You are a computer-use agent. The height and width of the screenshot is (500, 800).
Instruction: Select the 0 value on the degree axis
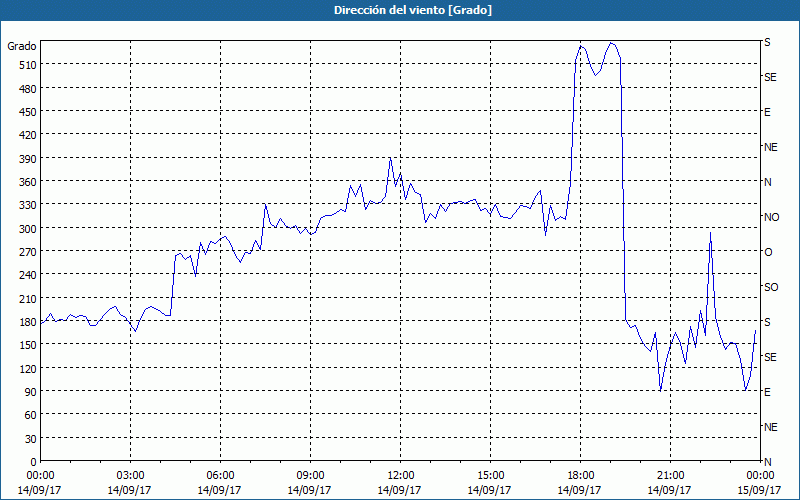pyautogui.click(x=34, y=462)
